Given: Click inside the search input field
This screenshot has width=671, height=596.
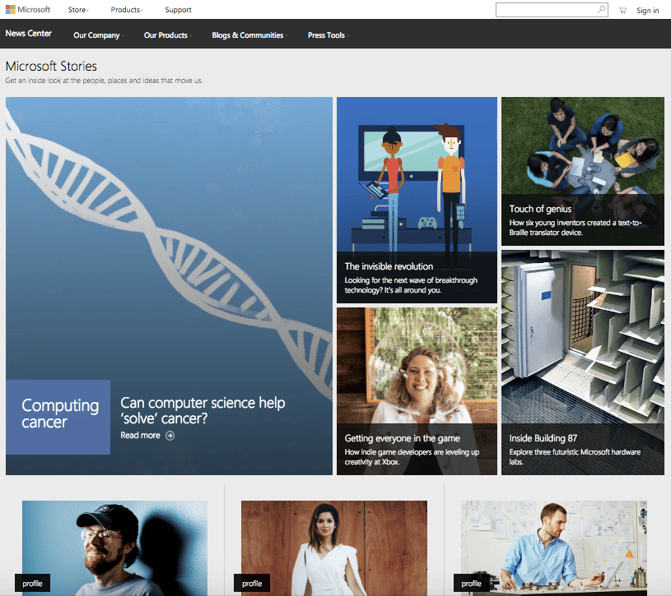Looking at the screenshot, I should [x=545, y=10].
